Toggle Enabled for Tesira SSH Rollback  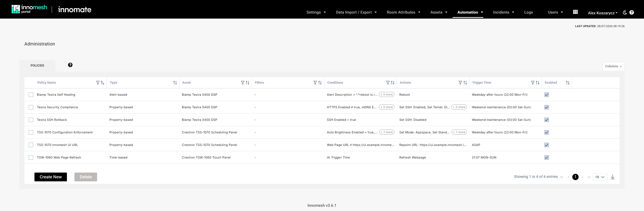point(547,120)
